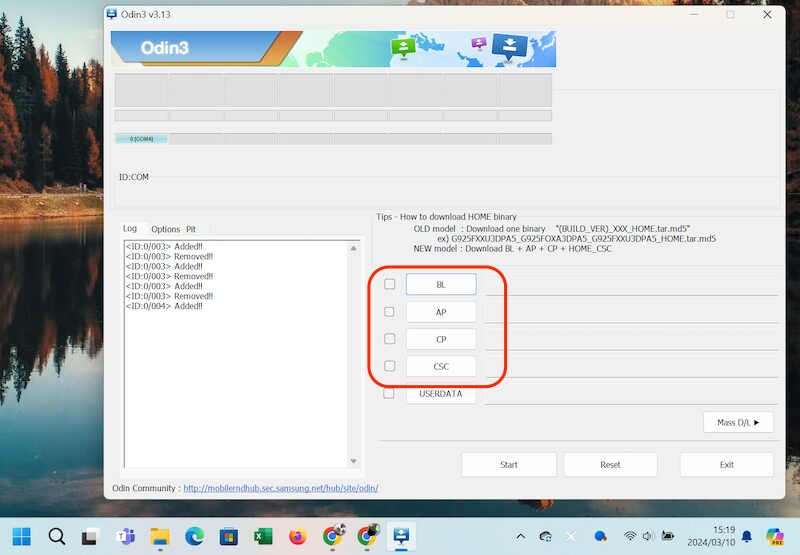Image resolution: width=800 pixels, height=555 pixels.
Task: Launch File Explorer from the taskbar
Action: point(160,536)
